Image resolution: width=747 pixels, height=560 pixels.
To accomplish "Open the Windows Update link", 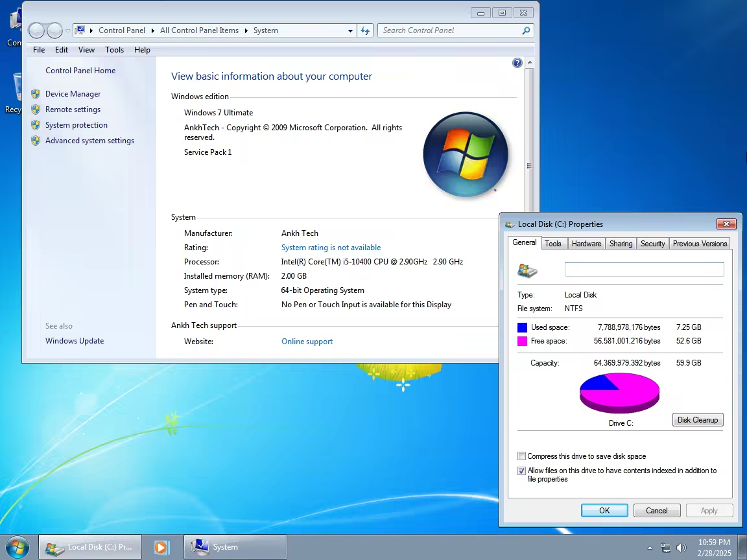I will 75,341.
